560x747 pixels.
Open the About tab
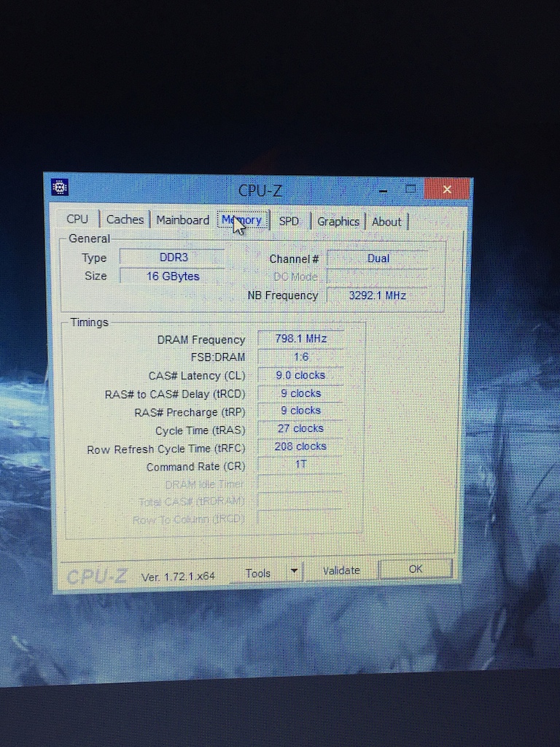pos(386,222)
